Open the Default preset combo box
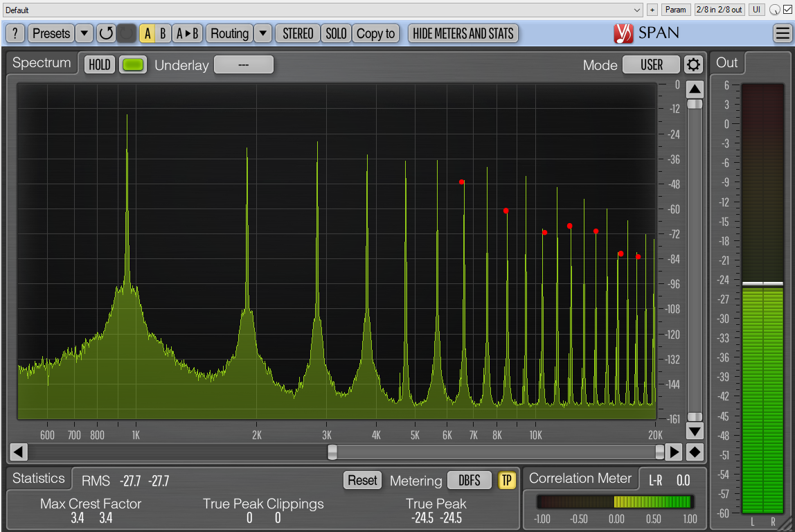The image size is (795, 532). coord(323,10)
